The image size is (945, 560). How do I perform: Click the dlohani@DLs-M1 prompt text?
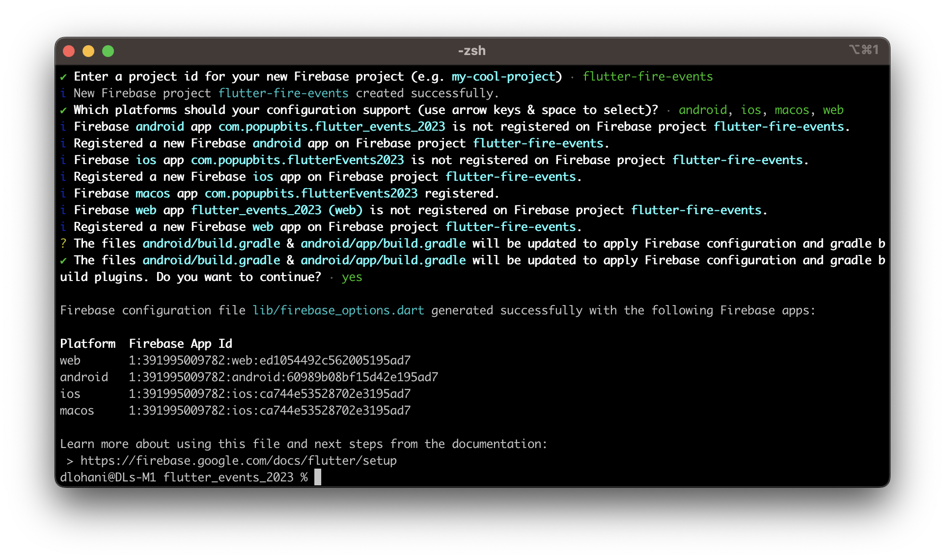(108, 477)
